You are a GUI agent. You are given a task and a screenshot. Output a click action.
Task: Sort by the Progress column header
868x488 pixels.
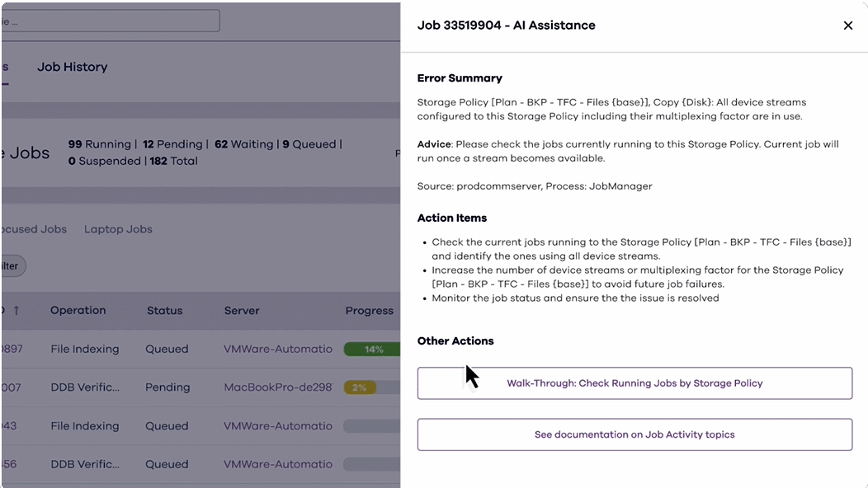click(370, 311)
